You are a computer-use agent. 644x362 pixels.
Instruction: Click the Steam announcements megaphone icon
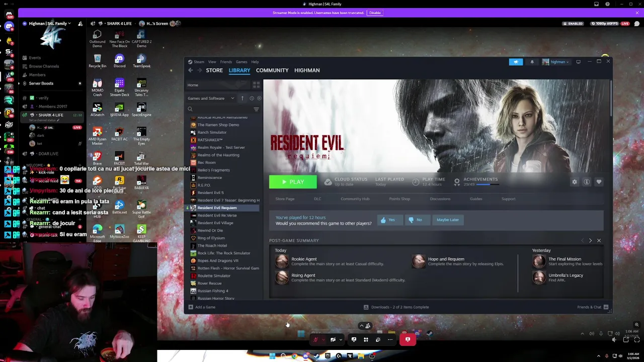tap(516, 62)
